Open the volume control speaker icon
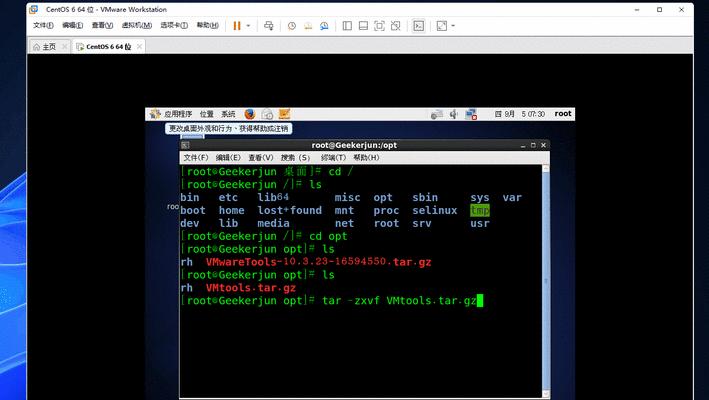Image resolution: width=709 pixels, height=400 pixels. [x=454, y=114]
